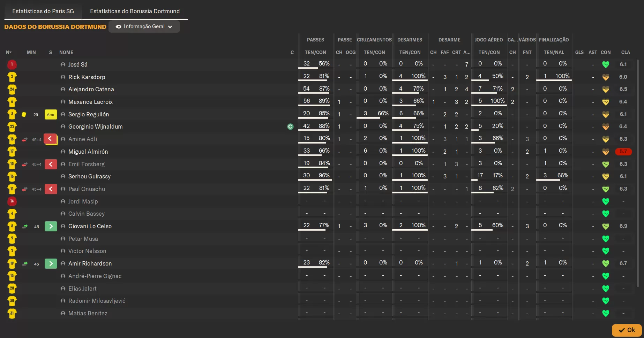Click Rick Karsdorp's number 2 shirt icon

[x=12, y=77]
